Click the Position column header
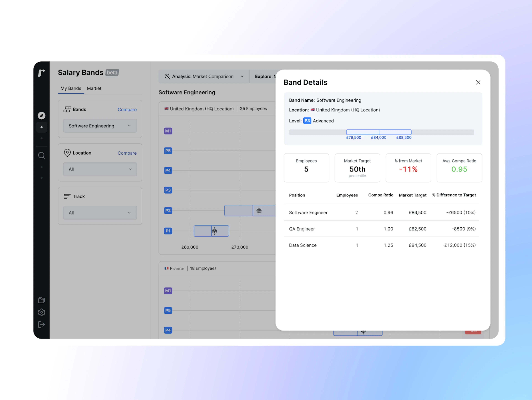 297,195
